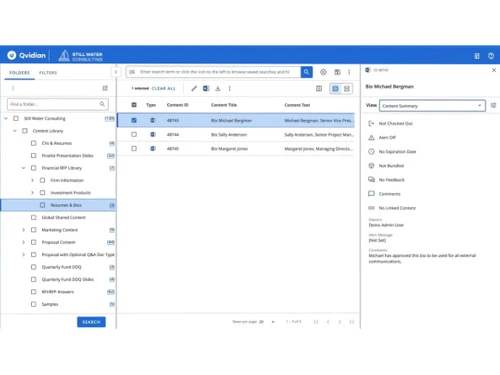Expand the Marketing Content folder
This screenshot has height=375, width=500.
(23, 230)
